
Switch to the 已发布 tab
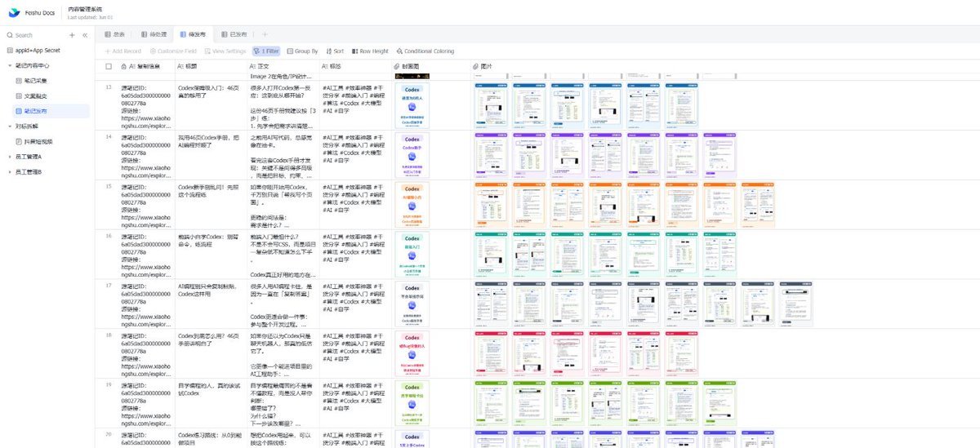tap(234, 34)
